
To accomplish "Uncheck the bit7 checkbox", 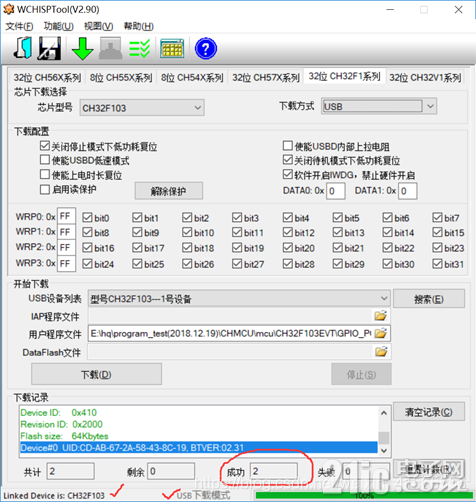I will (x=437, y=218).
